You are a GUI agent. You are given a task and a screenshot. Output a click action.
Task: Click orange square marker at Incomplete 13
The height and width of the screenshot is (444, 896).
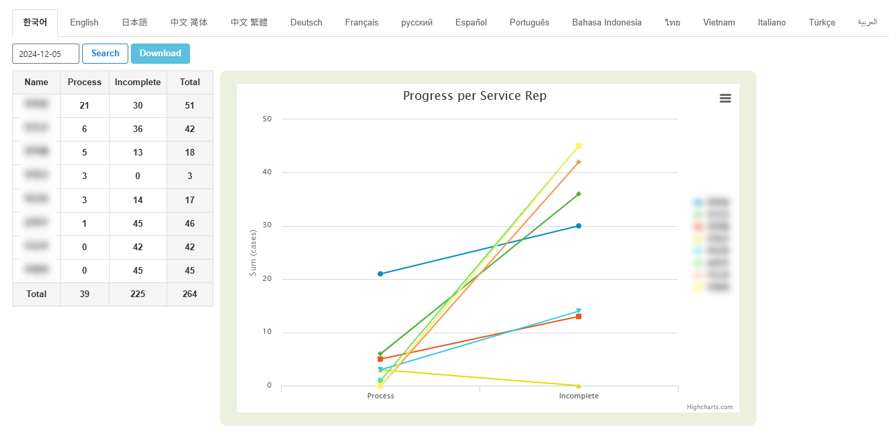tap(578, 317)
